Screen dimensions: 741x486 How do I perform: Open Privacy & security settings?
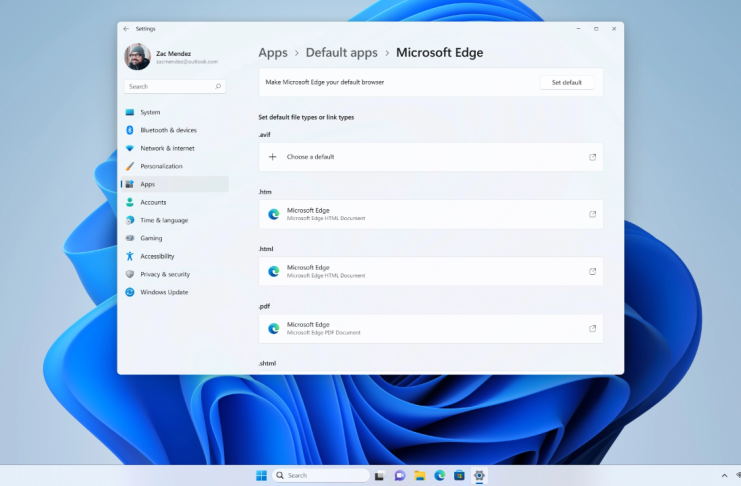pyautogui.click(x=175, y=274)
